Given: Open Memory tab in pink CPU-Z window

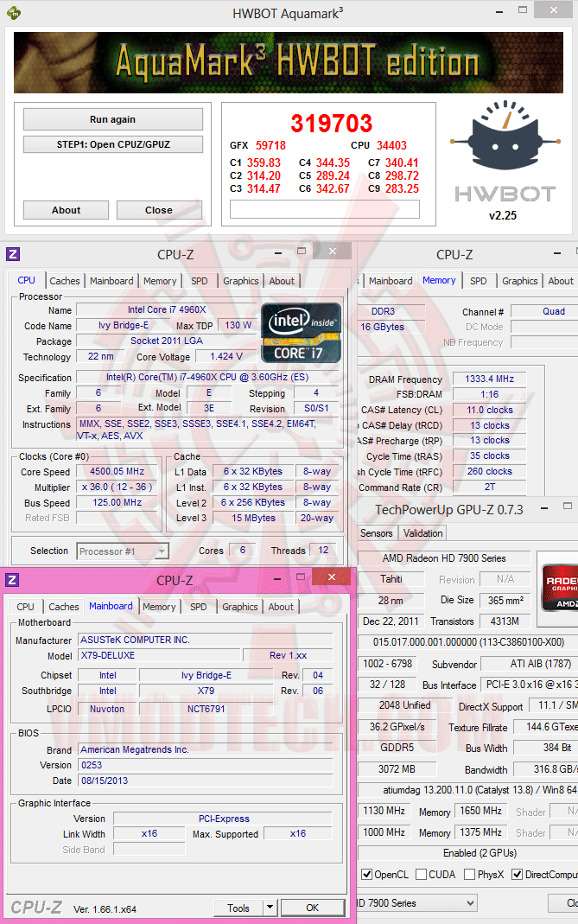Looking at the screenshot, I should (x=159, y=607).
